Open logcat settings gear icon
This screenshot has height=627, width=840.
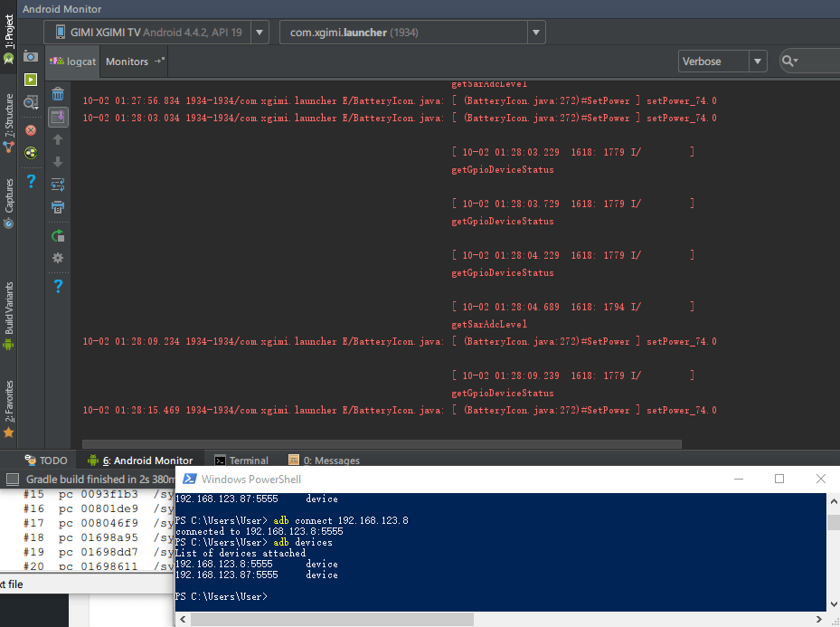pos(58,258)
